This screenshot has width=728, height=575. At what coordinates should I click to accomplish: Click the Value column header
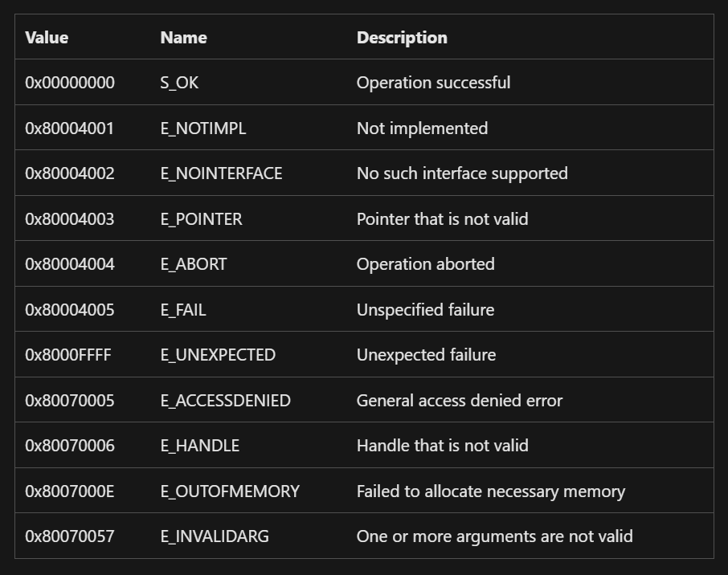47,38
